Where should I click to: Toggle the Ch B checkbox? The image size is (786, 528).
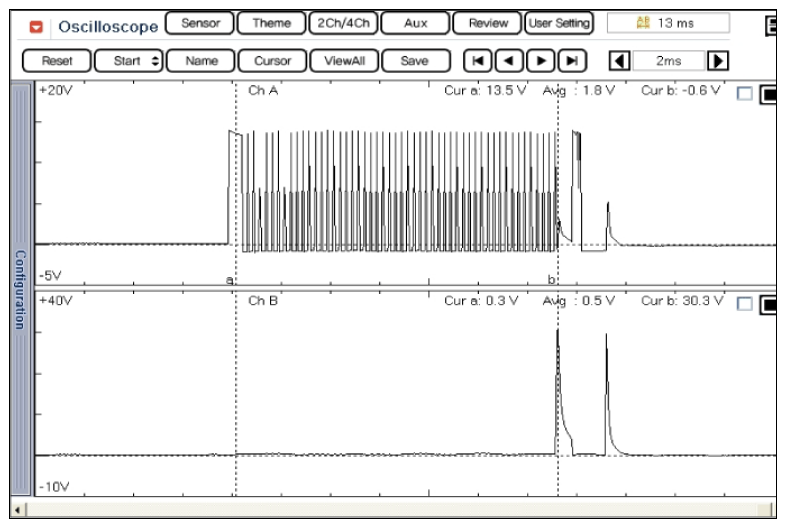pos(743,305)
